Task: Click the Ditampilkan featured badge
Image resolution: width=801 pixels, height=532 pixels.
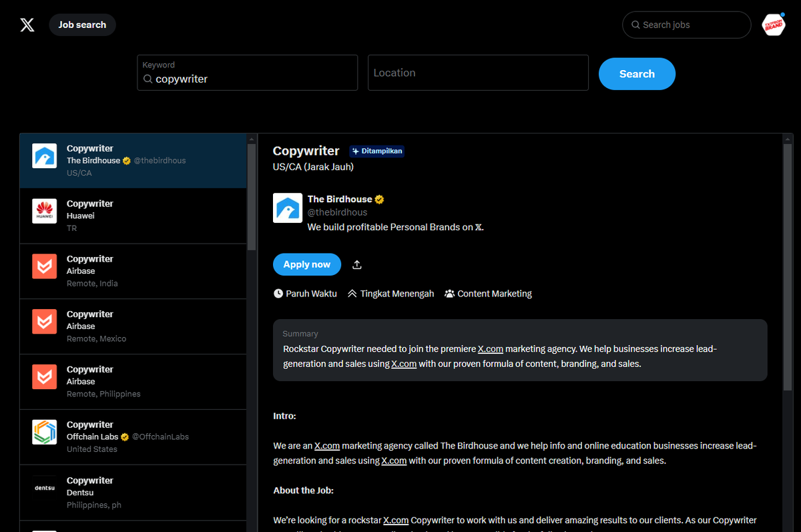Action: pyautogui.click(x=377, y=151)
